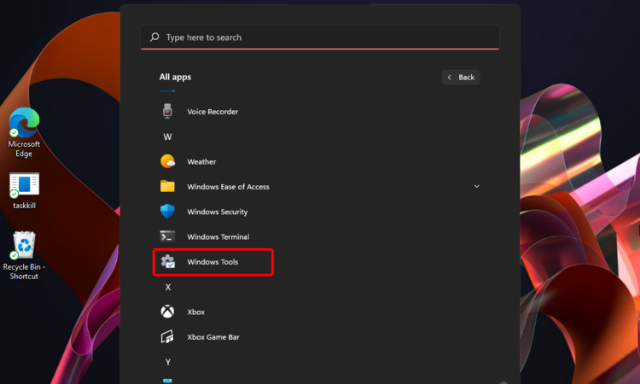640x384 pixels.
Task: Click the Windows Tools text label
Action: [x=213, y=262]
